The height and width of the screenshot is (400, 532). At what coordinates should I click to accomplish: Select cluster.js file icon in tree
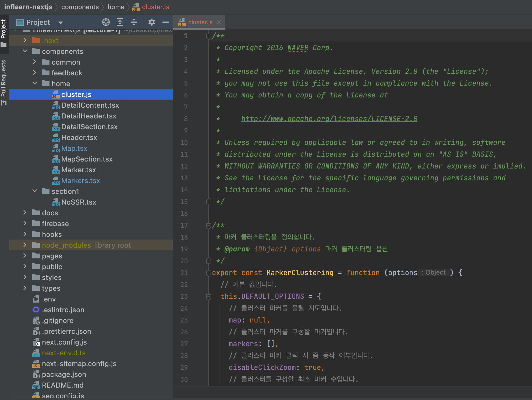click(55, 94)
